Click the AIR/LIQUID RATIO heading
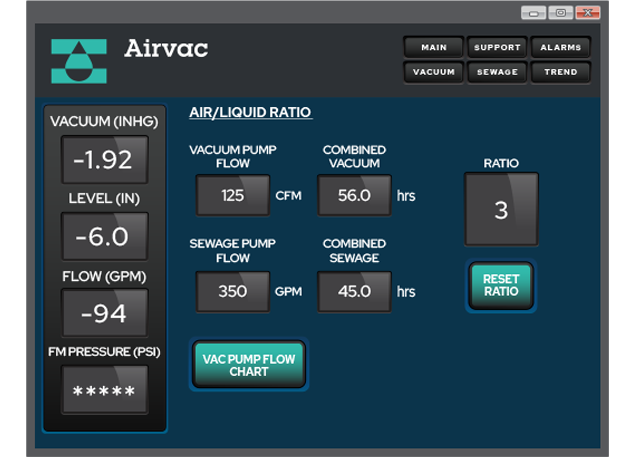 pos(250,112)
